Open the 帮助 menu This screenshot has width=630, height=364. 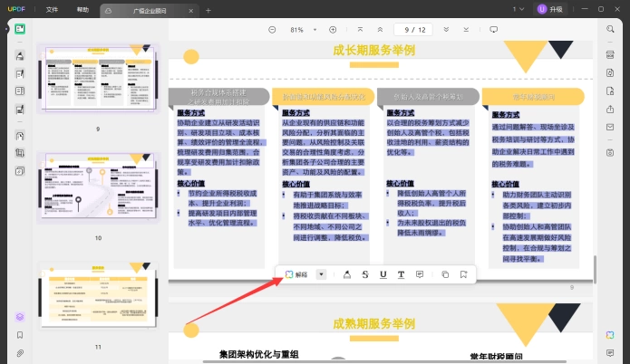coord(82,9)
